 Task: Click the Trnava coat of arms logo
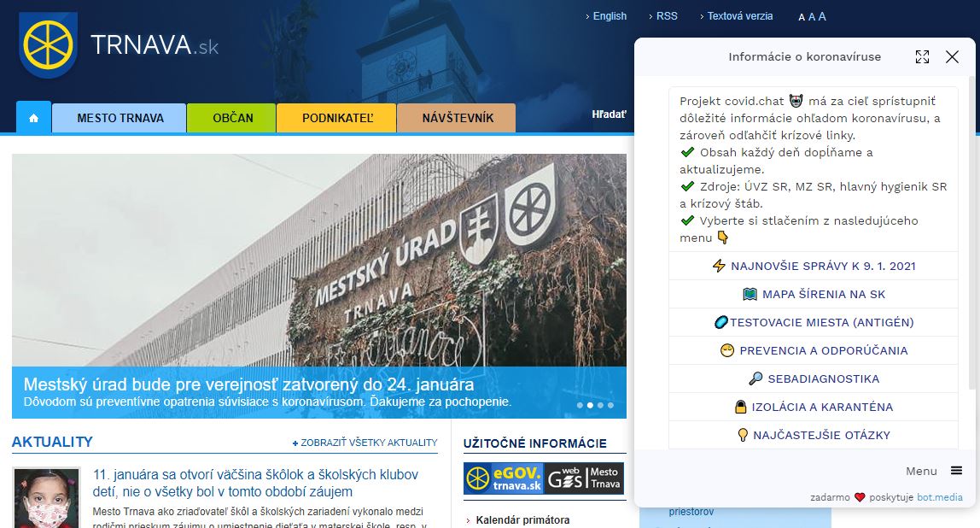coord(49,44)
